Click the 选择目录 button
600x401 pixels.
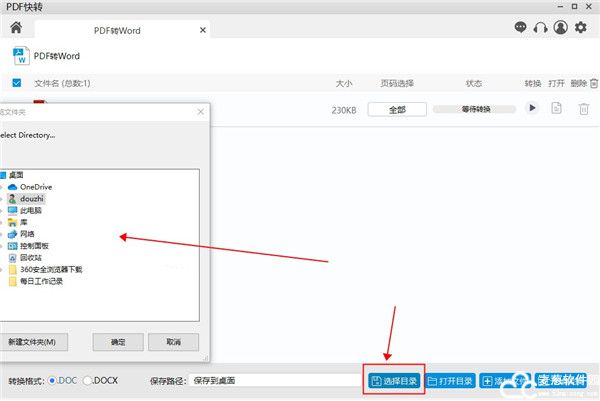(x=394, y=381)
